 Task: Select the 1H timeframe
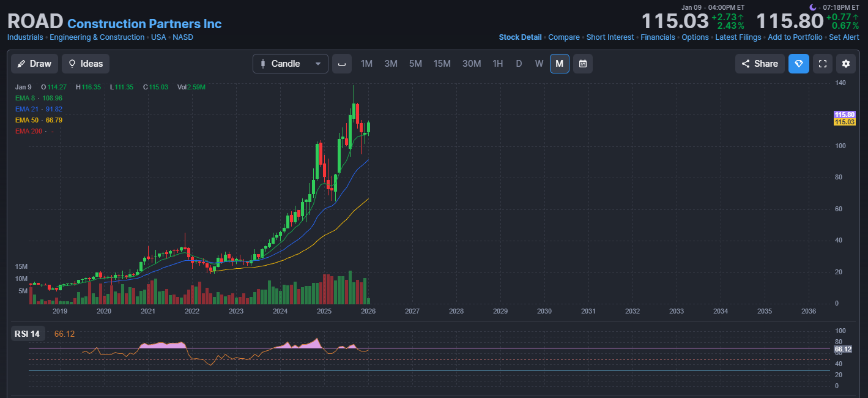tap(498, 64)
